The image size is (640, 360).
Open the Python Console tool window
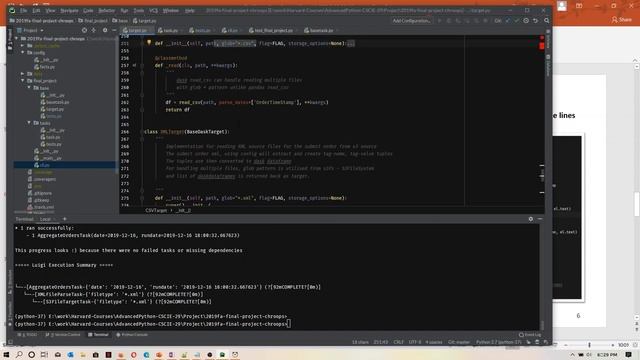point(132,335)
